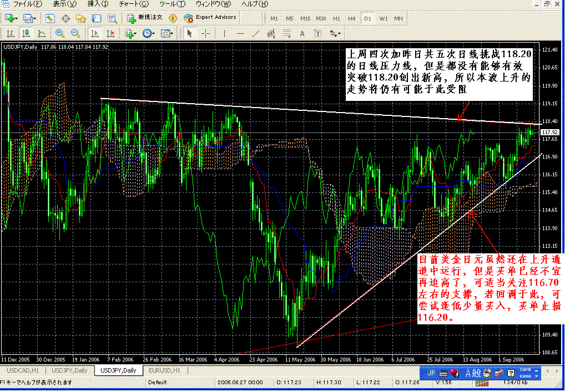Open the ファイル(F) menu

pos(27,4)
